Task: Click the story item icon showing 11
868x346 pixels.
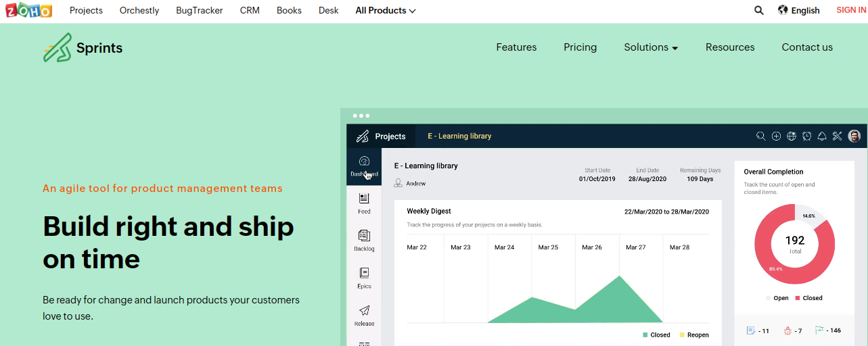Action: coord(750,330)
